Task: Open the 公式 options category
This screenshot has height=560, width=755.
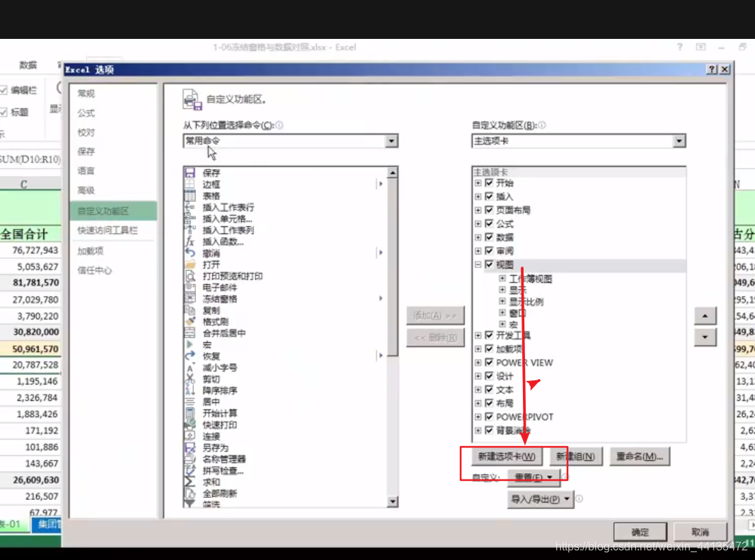Action: coord(86,113)
